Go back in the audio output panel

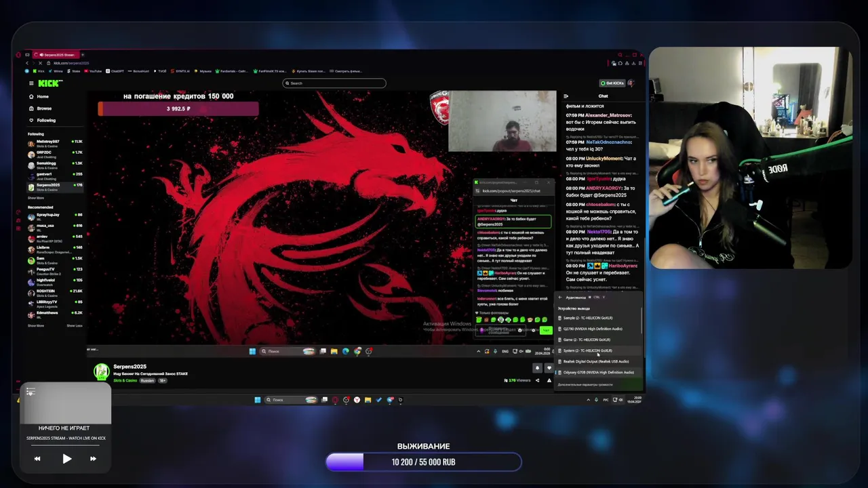pos(560,297)
